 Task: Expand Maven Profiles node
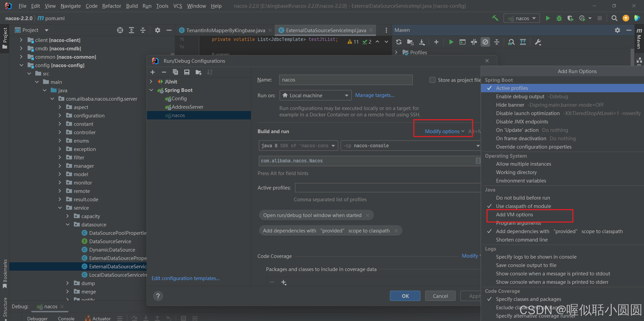[x=396, y=52]
